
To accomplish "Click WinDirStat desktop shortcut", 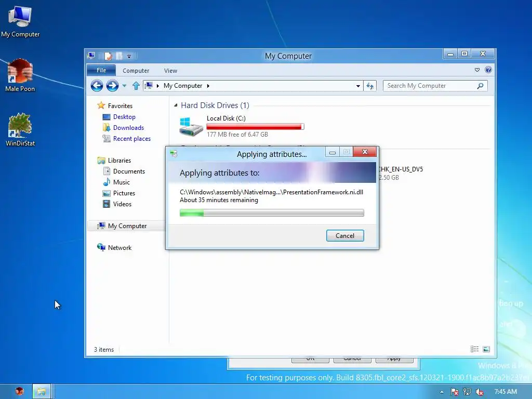I will tap(20, 129).
